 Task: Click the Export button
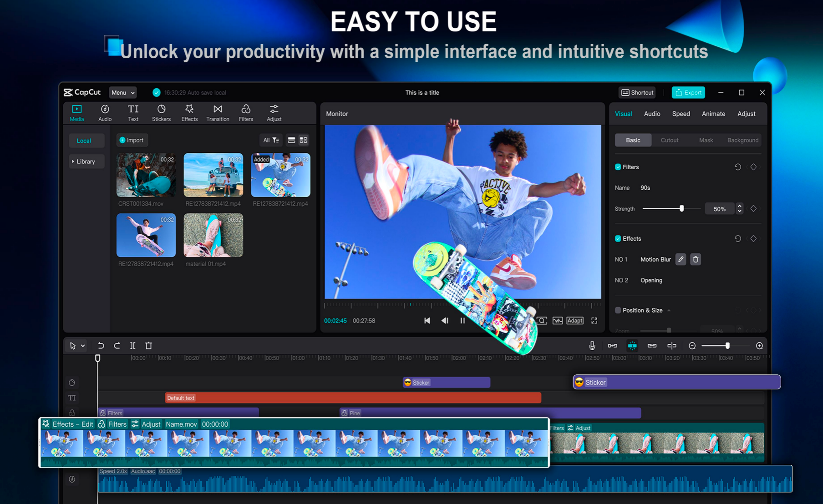tap(688, 92)
